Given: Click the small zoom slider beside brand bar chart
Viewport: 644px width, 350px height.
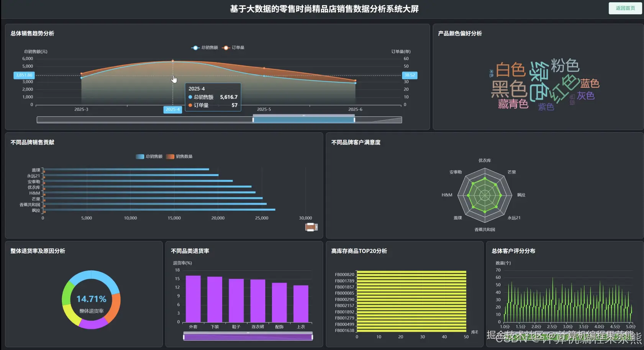Looking at the screenshot, I should (x=311, y=227).
